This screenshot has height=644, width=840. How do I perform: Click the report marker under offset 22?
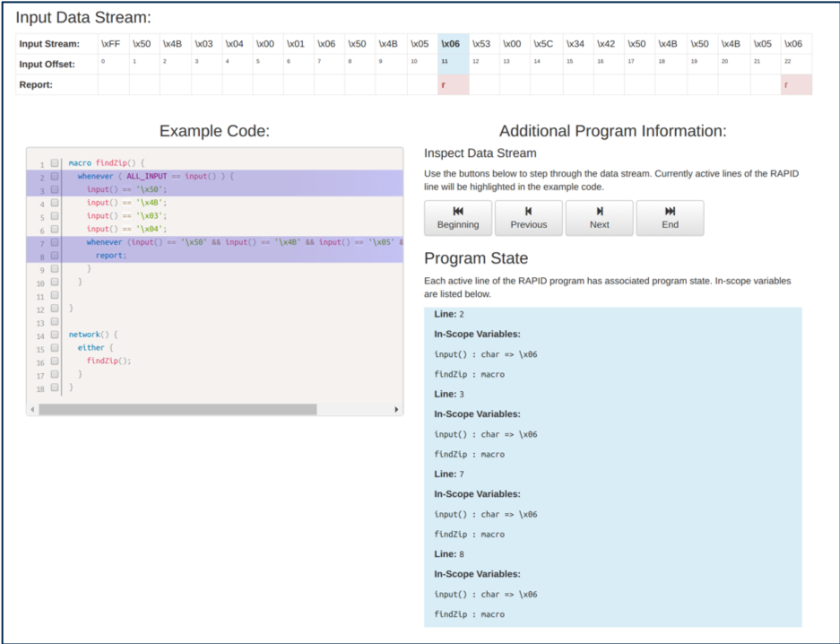coord(795,84)
